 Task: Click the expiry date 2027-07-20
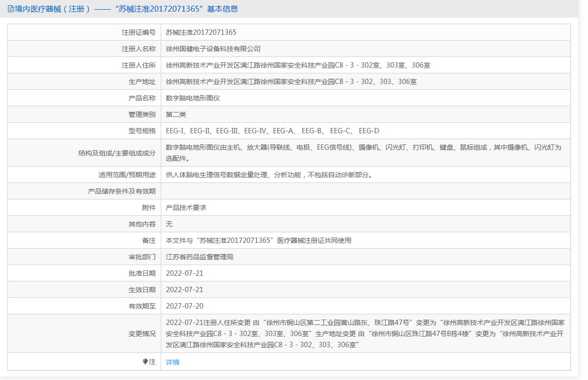point(184,306)
